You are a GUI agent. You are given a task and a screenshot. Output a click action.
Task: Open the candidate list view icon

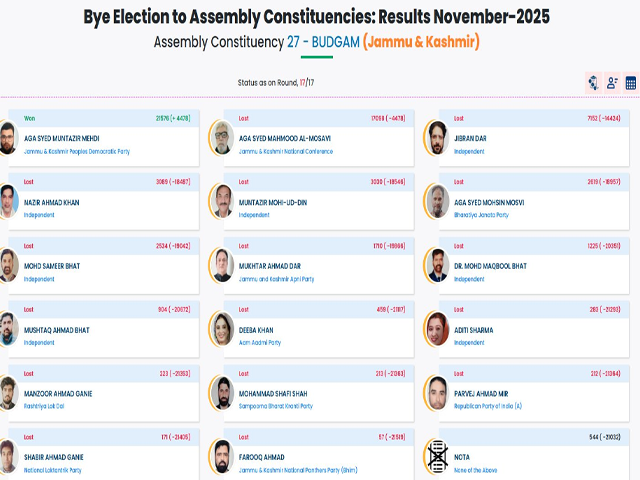click(612, 83)
